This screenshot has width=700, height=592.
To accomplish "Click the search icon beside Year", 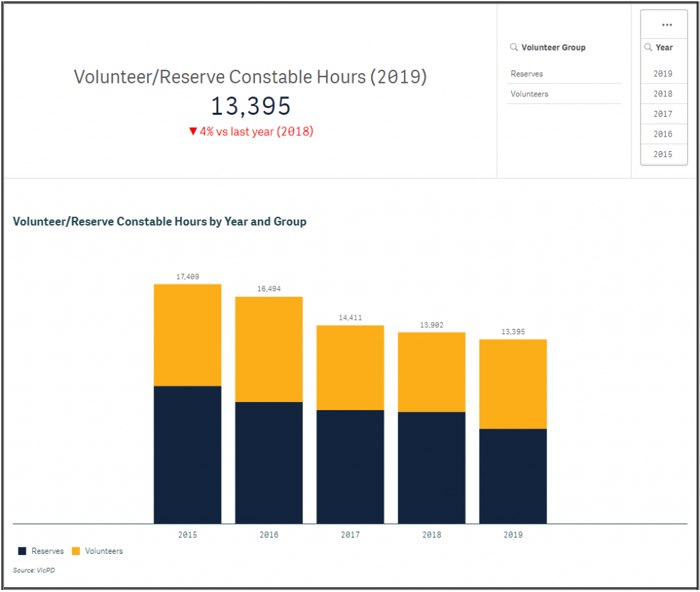I will coord(648,48).
